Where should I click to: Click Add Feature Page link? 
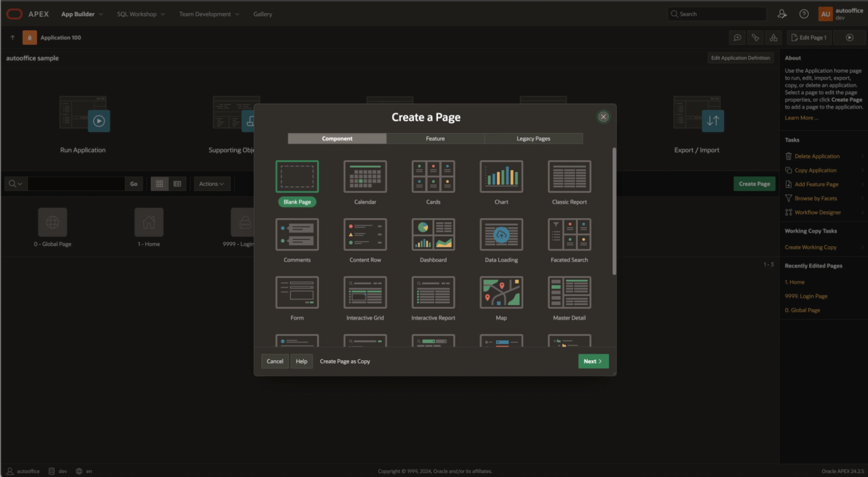coord(816,184)
